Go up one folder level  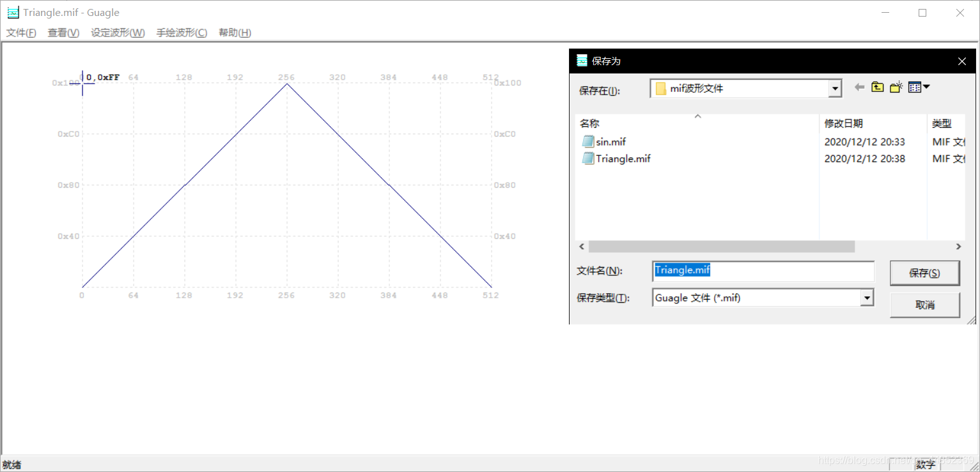878,88
